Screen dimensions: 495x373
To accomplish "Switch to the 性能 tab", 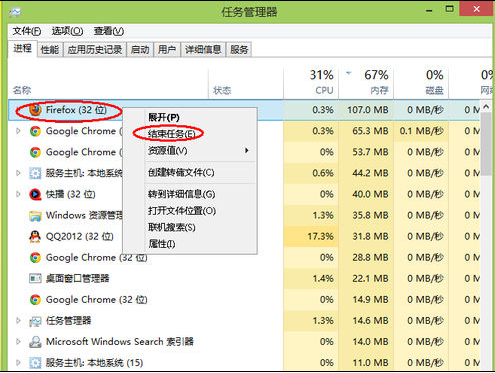I will tap(50, 50).
